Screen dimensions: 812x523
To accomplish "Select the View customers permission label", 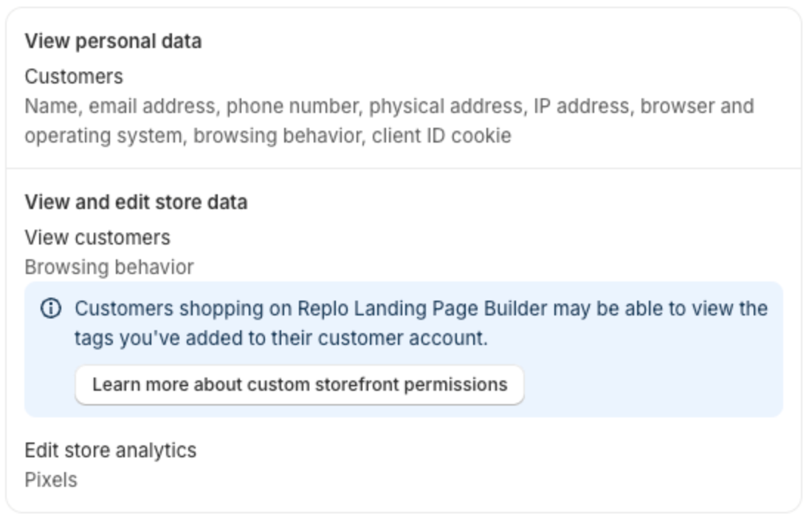I will 97,238.
